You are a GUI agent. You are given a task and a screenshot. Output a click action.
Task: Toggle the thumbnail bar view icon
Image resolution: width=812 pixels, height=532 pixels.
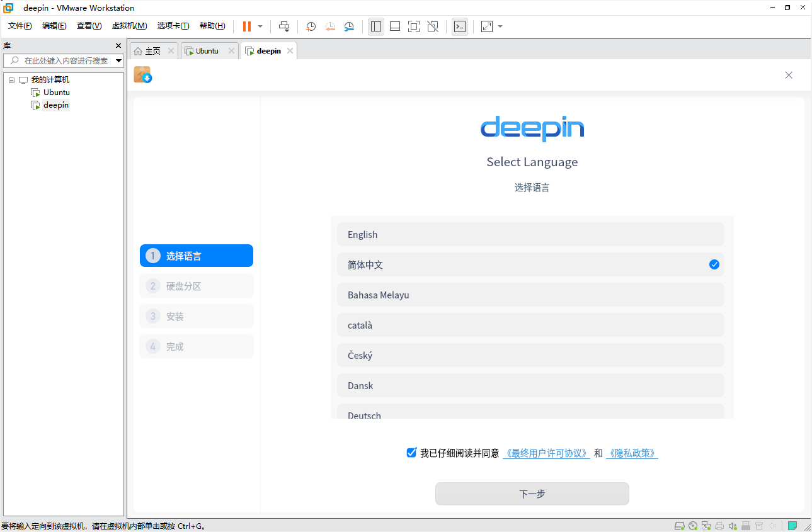click(395, 26)
